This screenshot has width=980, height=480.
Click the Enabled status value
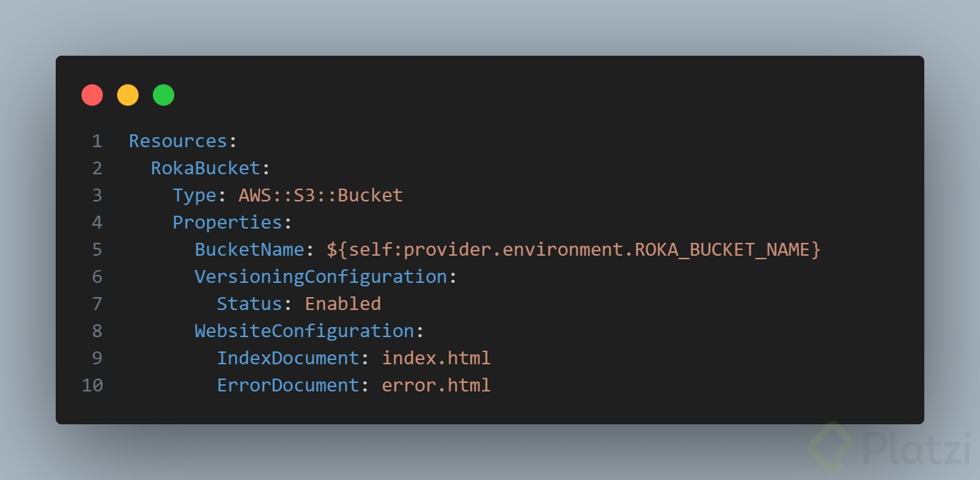pos(343,304)
